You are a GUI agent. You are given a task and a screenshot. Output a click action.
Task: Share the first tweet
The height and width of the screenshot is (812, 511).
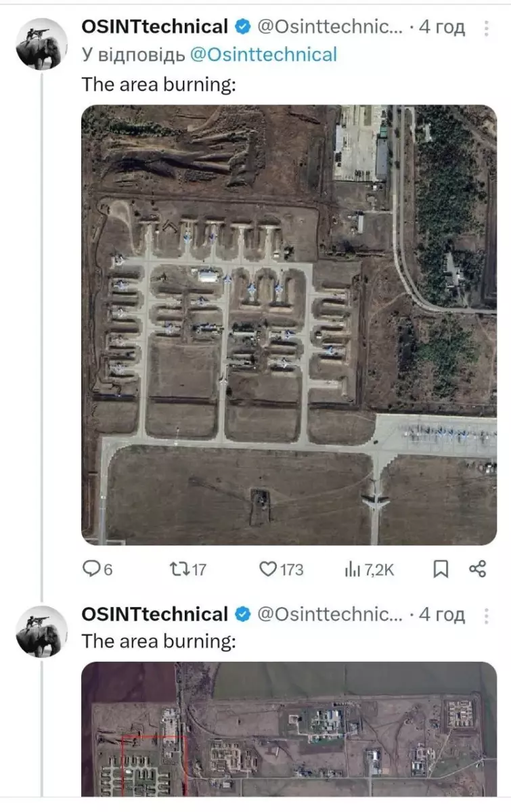[478, 570]
